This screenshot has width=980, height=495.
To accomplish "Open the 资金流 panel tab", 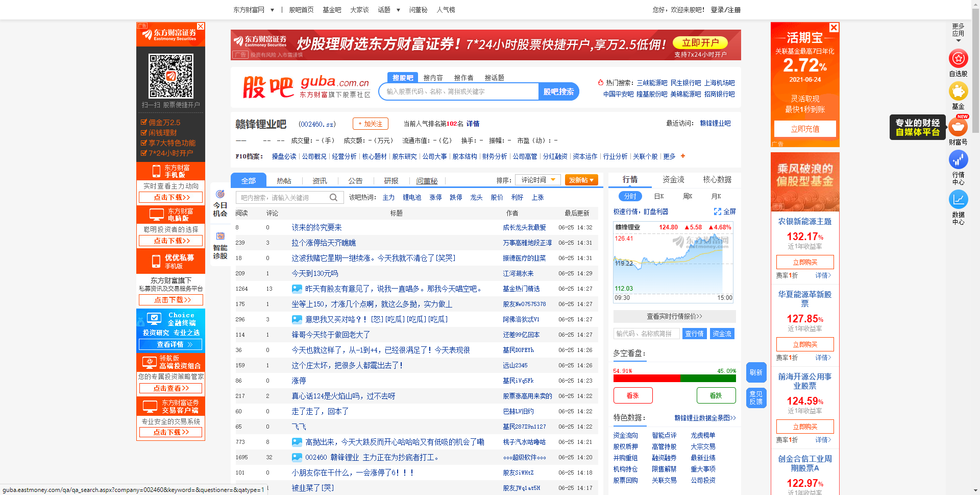I will click(673, 179).
